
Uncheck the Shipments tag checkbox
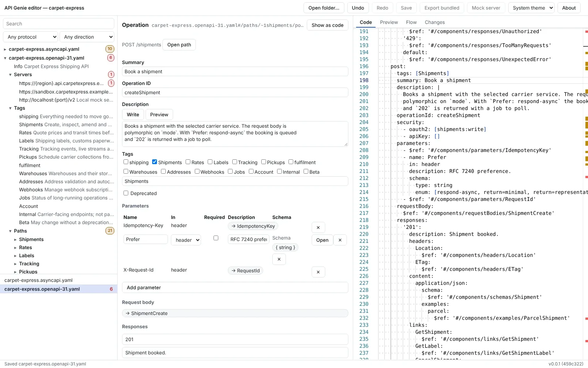pyautogui.click(x=154, y=162)
